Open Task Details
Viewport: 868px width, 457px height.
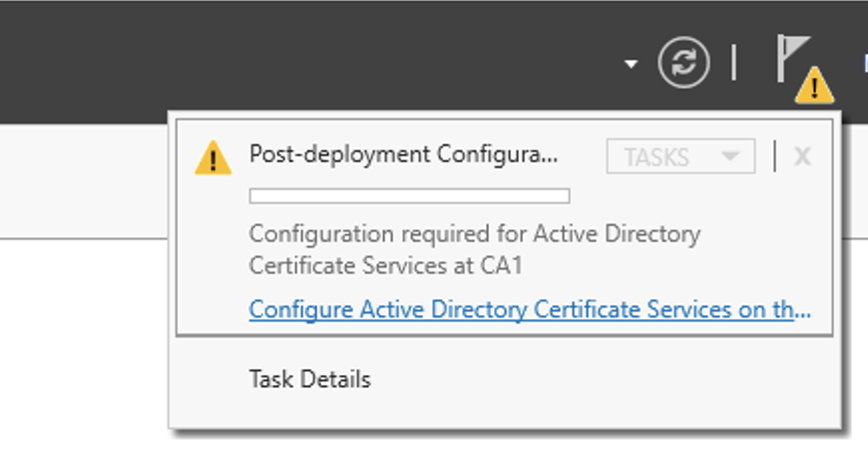point(310,379)
